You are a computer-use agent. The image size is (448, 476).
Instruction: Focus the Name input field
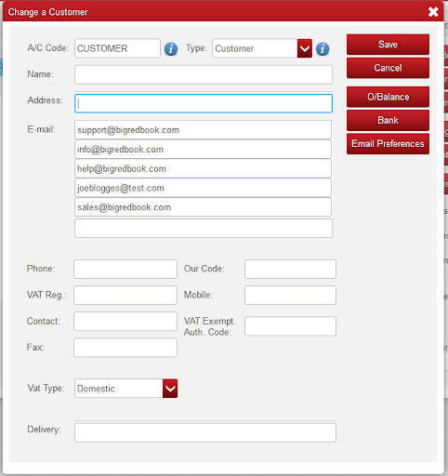click(204, 74)
